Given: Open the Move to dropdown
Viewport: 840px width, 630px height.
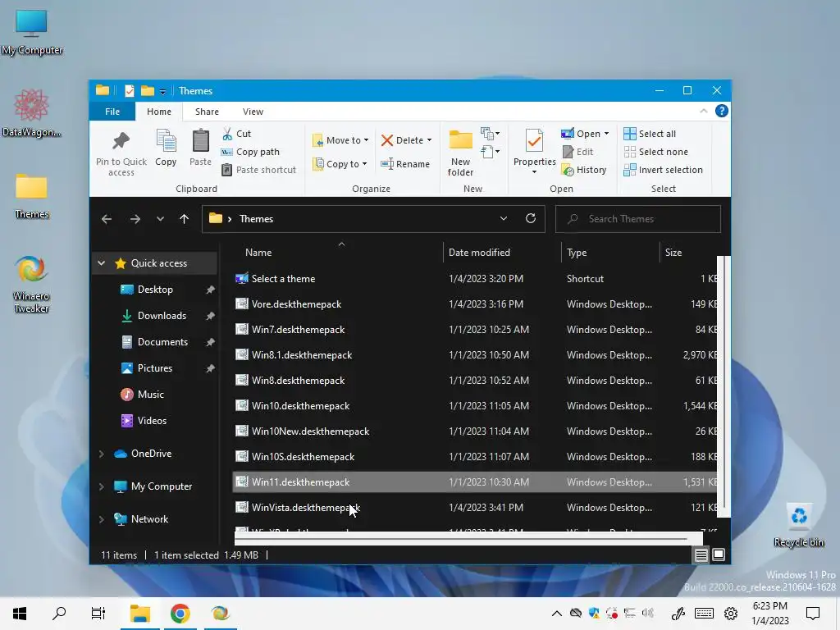Looking at the screenshot, I should point(340,140).
